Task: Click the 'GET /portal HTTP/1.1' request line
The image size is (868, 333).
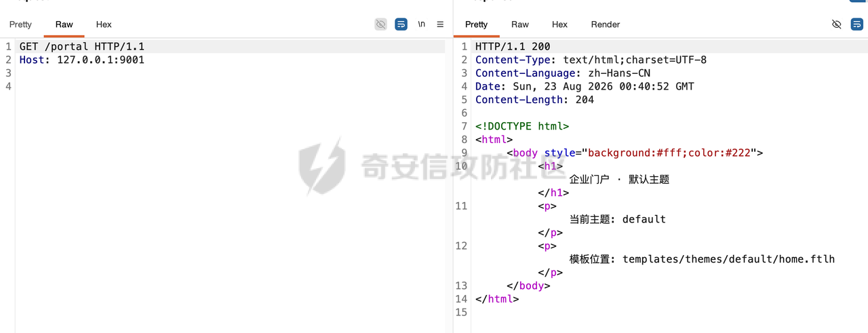Action: pos(82,47)
